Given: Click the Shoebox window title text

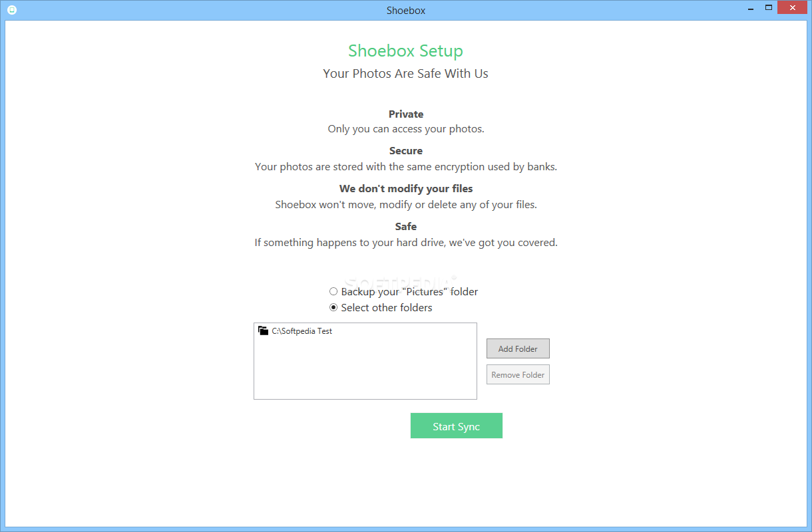Looking at the screenshot, I should [406, 10].
